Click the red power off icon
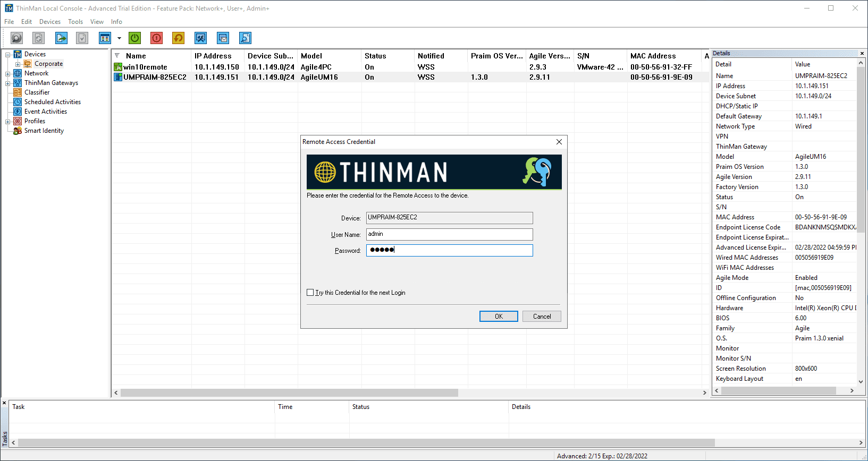Viewport: 868px width, 461px height. click(x=156, y=38)
